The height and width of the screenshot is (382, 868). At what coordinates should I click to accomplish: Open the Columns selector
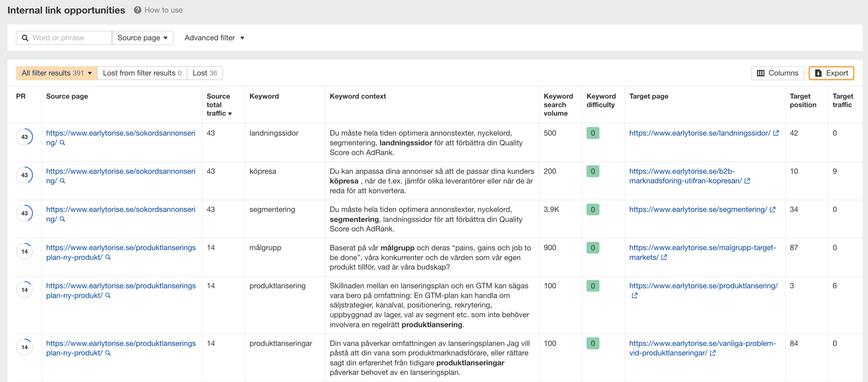point(778,73)
